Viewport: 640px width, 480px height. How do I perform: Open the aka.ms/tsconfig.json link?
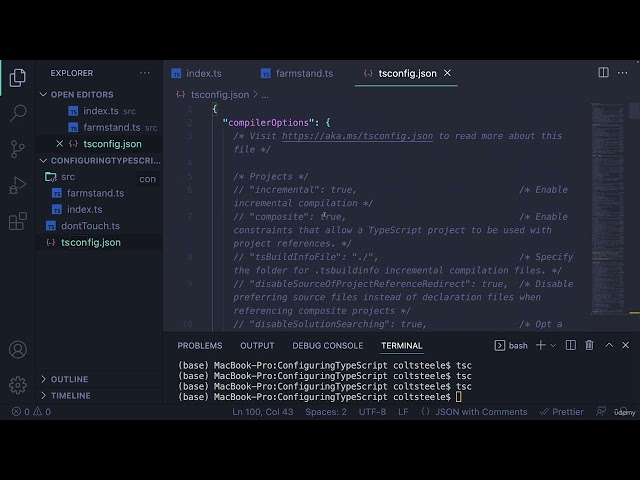click(357, 136)
